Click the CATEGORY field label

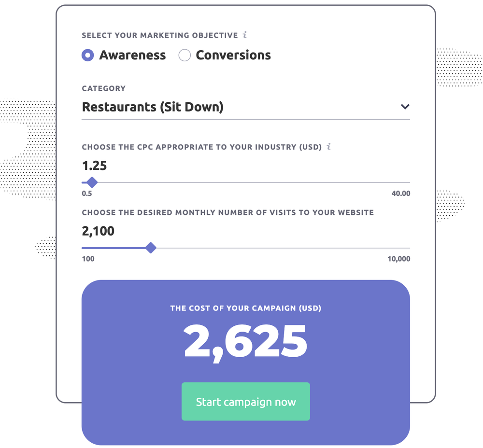[x=103, y=88]
